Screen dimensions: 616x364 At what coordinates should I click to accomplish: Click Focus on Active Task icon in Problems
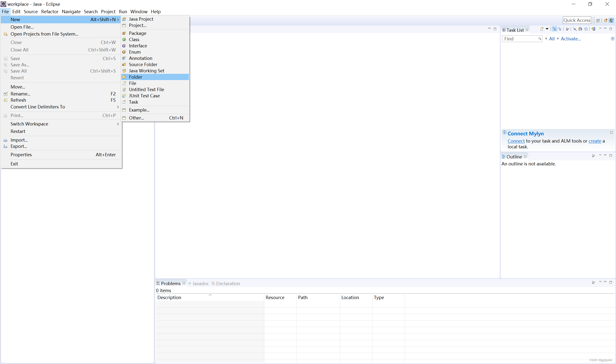[x=593, y=282]
